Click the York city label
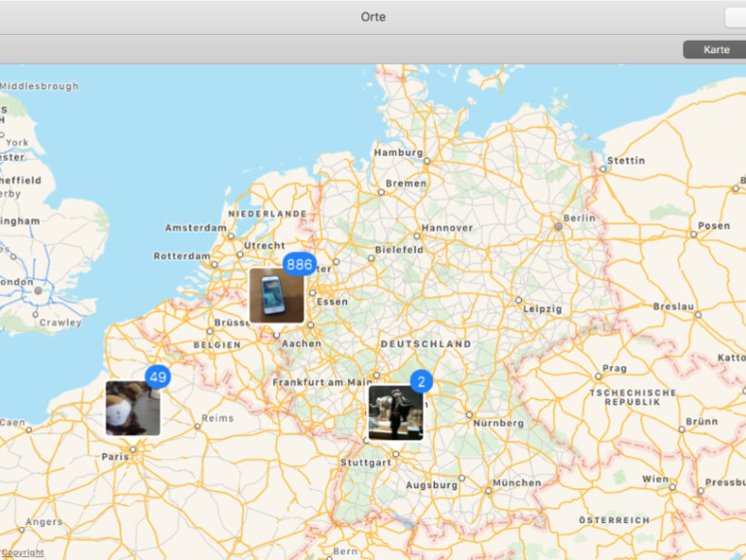Screen dimensions: 746x560 click(x=17, y=142)
